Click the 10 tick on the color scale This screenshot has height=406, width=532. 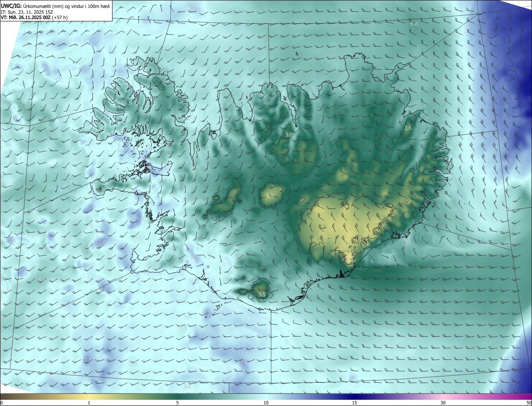[x=266, y=403]
